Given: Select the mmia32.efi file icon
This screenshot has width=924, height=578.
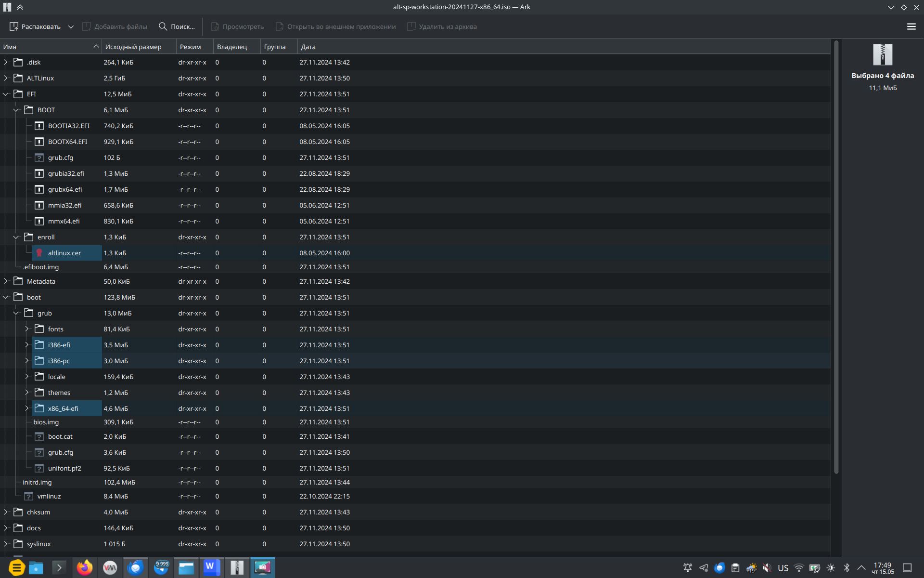Looking at the screenshot, I should pos(39,205).
